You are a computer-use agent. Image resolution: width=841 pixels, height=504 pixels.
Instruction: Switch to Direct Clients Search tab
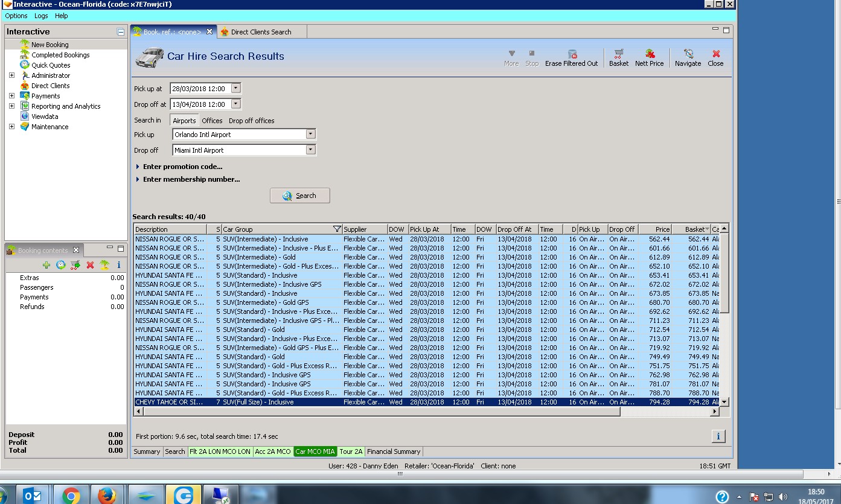point(261,32)
